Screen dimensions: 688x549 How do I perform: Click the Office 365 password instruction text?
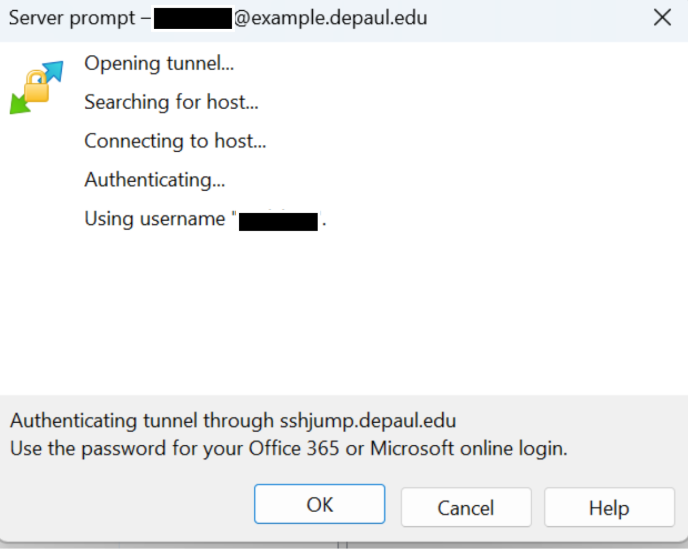(288, 449)
